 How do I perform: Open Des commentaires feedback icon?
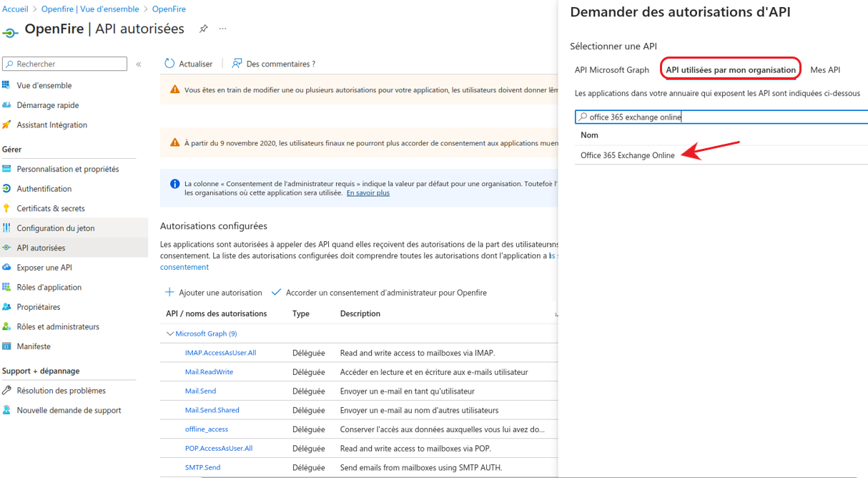[x=237, y=64]
